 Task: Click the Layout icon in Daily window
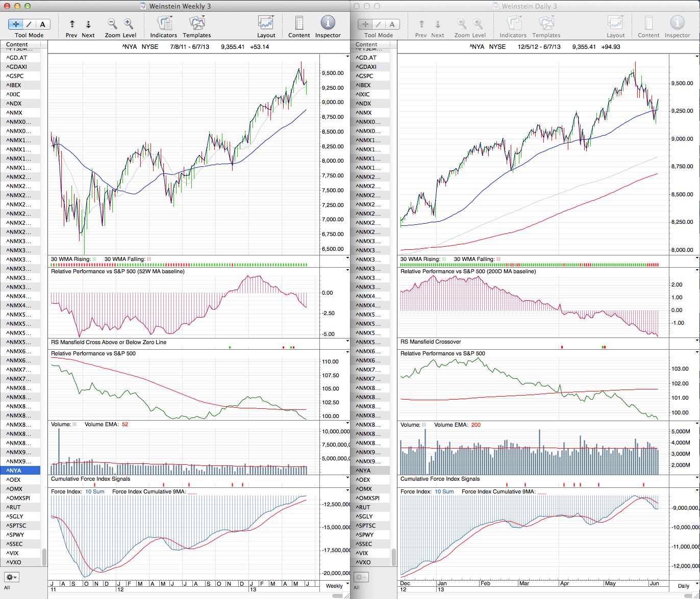[x=615, y=24]
